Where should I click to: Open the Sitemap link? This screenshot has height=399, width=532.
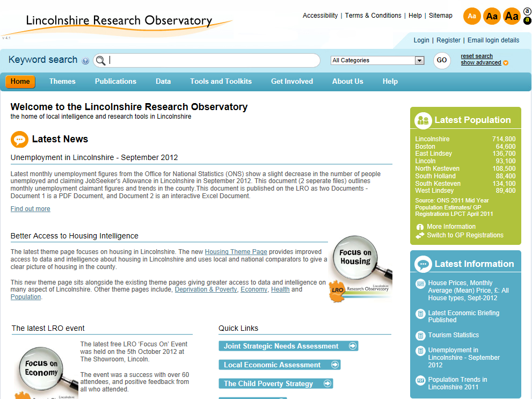(x=440, y=16)
